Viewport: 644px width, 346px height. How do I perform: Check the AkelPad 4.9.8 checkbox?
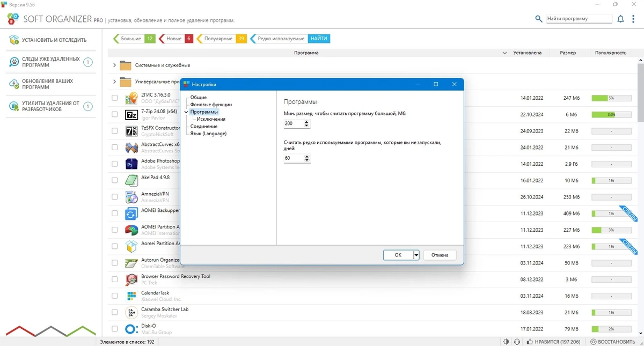click(x=115, y=180)
